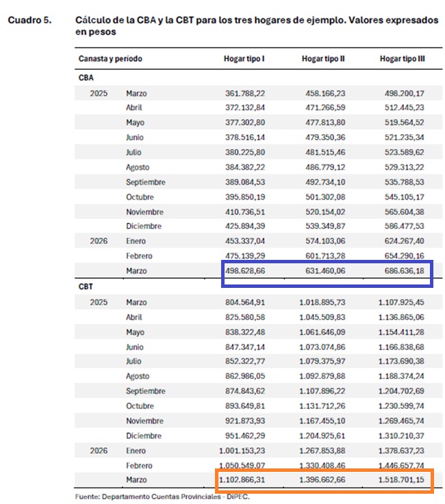This screenshot has width=445, height=504.
Task: Click the 'CBT' section label
Action: [x=86, y=287]
